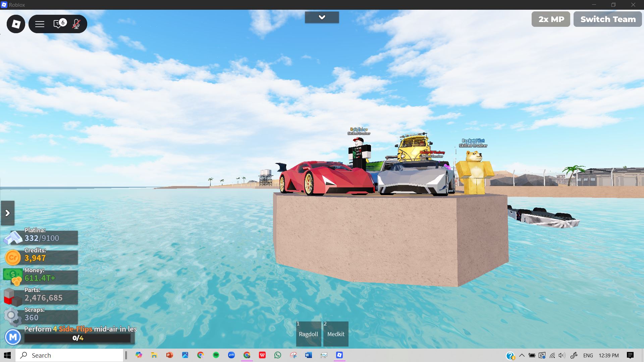Open the Roblox main menu logo
This screenshot has height=362, width=644.
(16, 24)
